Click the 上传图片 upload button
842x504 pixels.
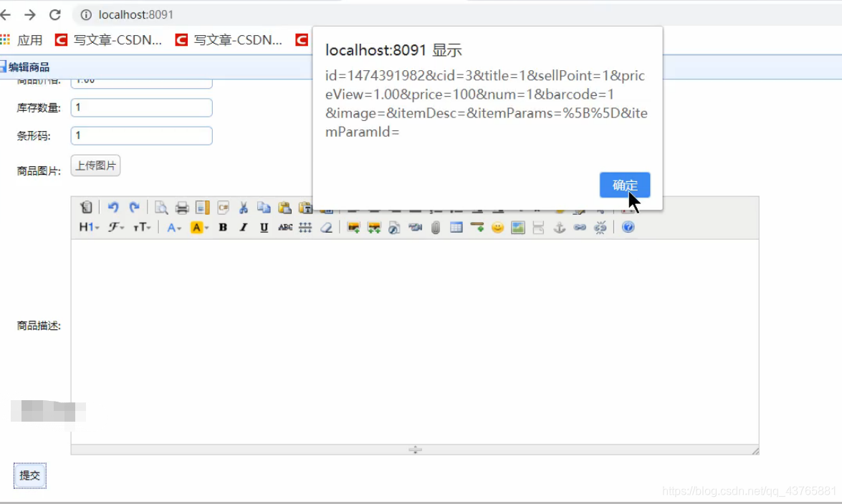(x=95, y=166)
